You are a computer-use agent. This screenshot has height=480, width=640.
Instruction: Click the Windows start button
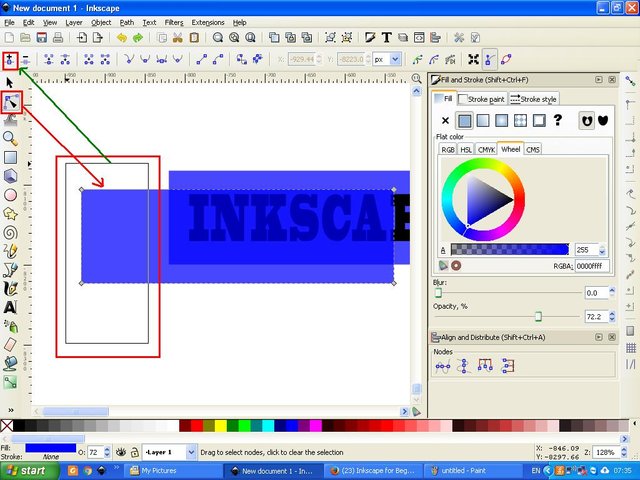(x=29, y=471)
